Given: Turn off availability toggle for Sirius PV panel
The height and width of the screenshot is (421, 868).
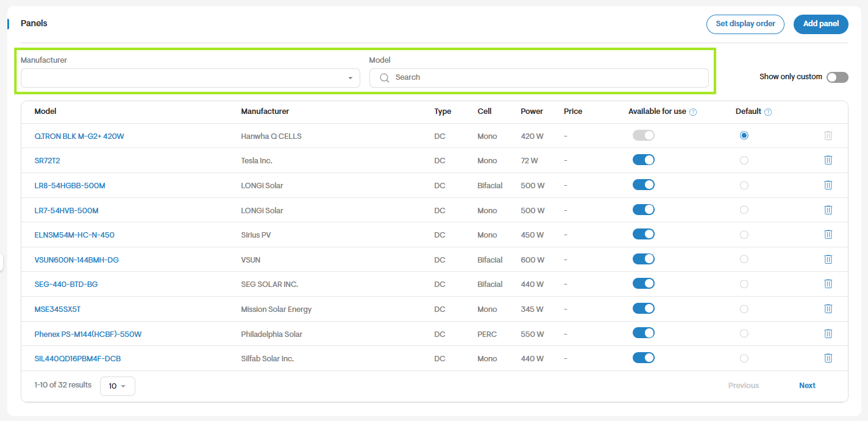Looking at the screenshot, I should [644, 234].
